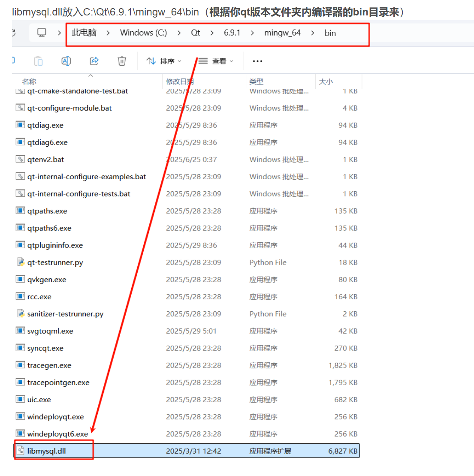This screenshot has height=476, width=474.
Task: Click the Sort (排序) icon
Action: coord(151,61)
